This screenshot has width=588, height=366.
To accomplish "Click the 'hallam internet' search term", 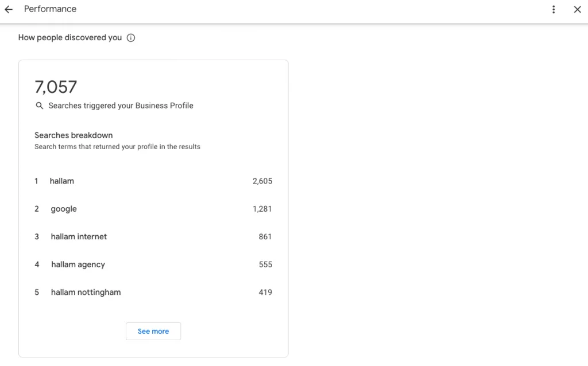I will pos(79,236).
